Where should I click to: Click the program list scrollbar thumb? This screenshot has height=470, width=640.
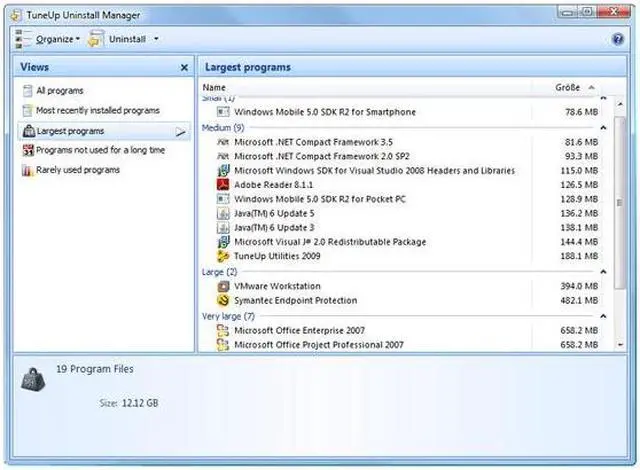point(620,202)
